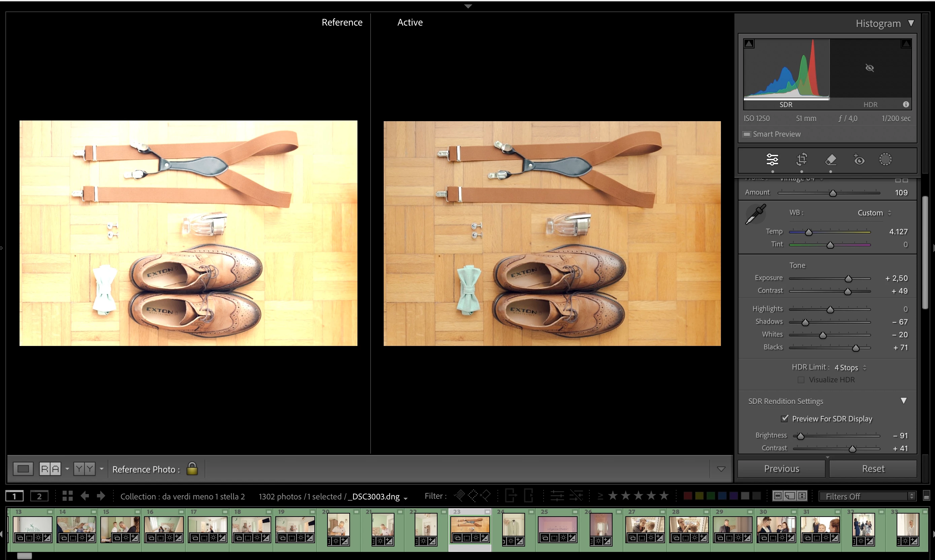The width and height of the screenshot is (935, 560).
Task: Go to next photo arrow
Action: (101, 496)
